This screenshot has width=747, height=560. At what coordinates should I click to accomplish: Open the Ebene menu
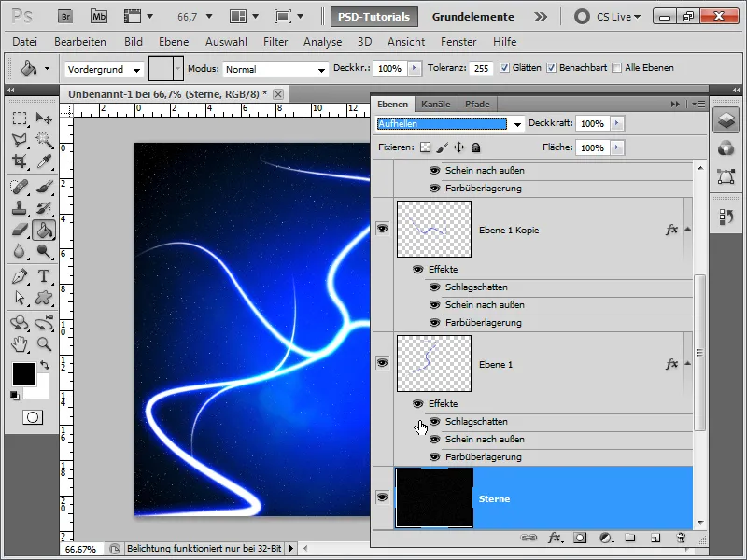[174, 42]
